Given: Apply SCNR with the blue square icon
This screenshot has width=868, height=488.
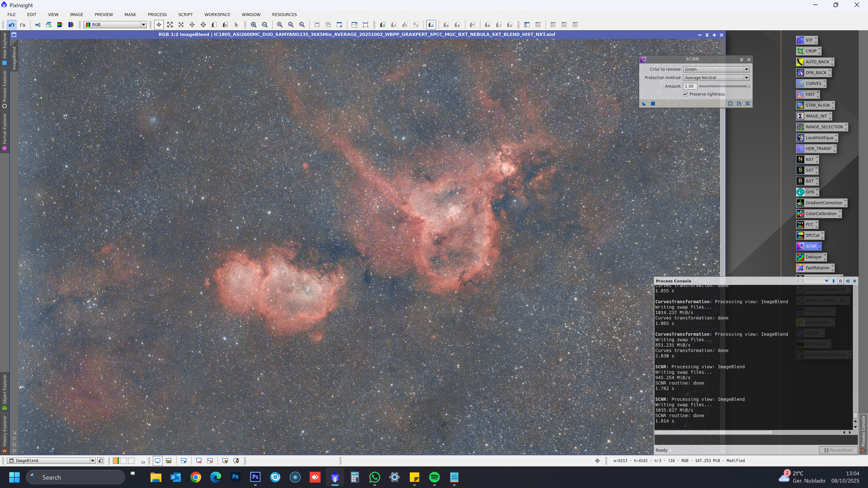Looking at the screenshot, I should [x=653, y=104].
